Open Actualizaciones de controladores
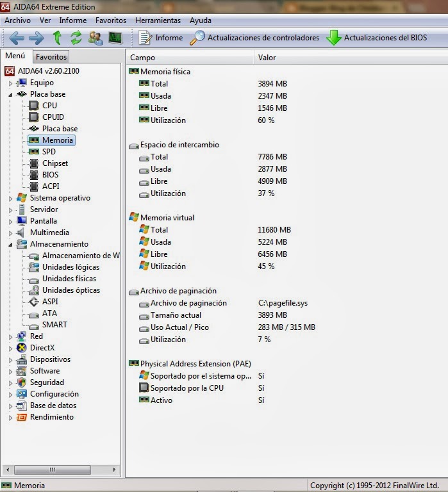The height and width of the screenshot is (492, 448). click(x=254, y=38)
